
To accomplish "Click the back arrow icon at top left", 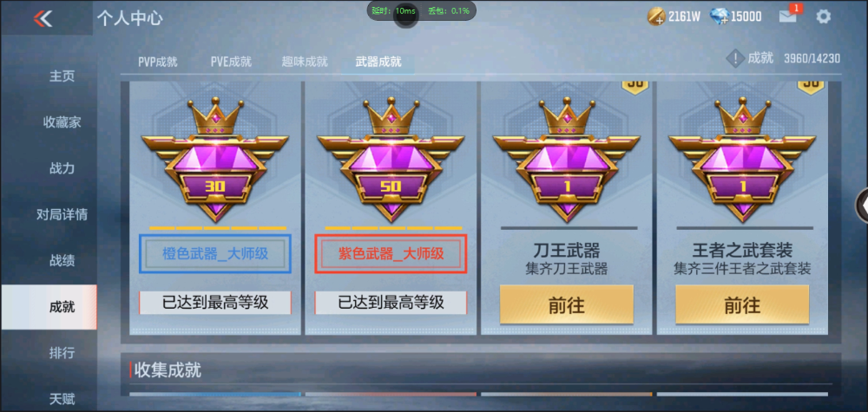I will [x=43, y=18].
